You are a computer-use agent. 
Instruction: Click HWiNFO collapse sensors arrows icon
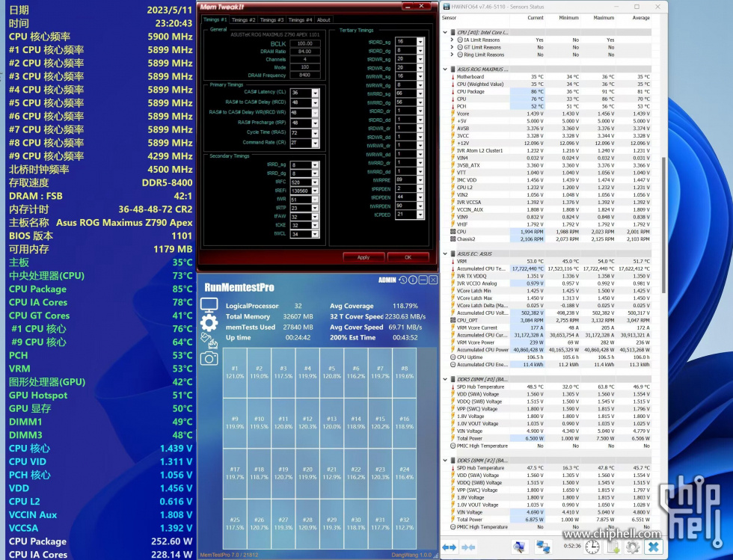(468, 547)
